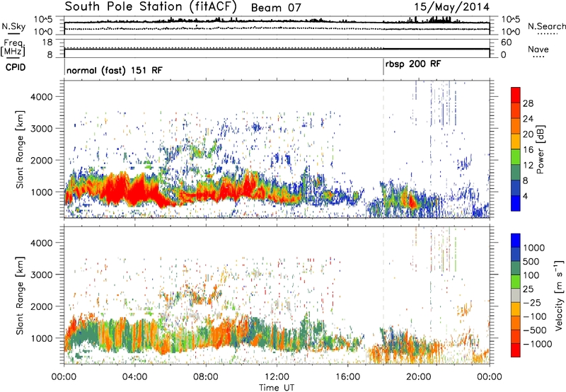Click the '500' tick on Velocity scale
This screenshot has height=392, width=566.
(x=531, y=262)
